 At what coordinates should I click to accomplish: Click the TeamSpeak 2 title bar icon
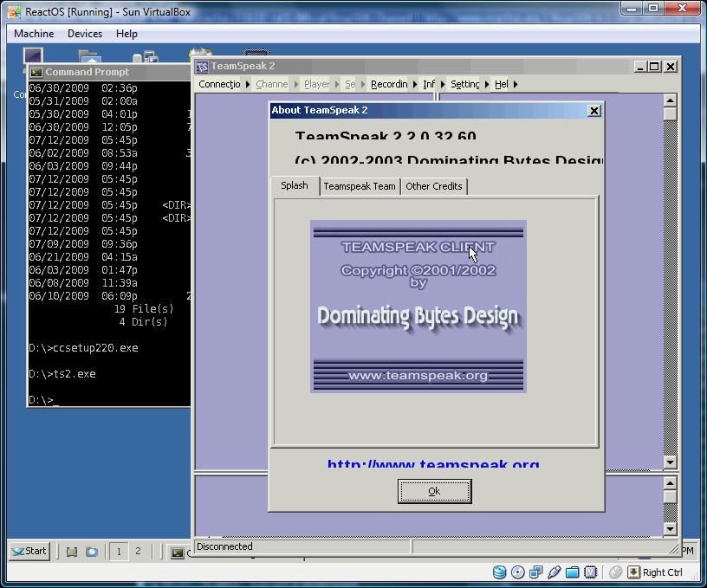(x=202, y=67)
